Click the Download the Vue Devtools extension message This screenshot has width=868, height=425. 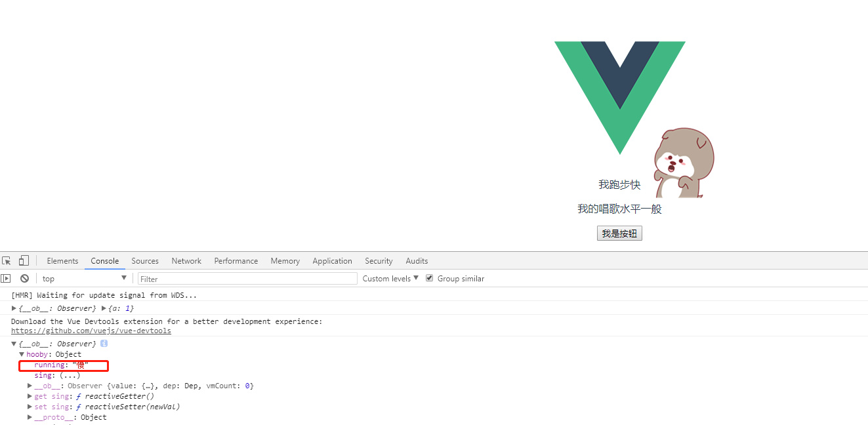pyautogui.click(x=167, y=321)
